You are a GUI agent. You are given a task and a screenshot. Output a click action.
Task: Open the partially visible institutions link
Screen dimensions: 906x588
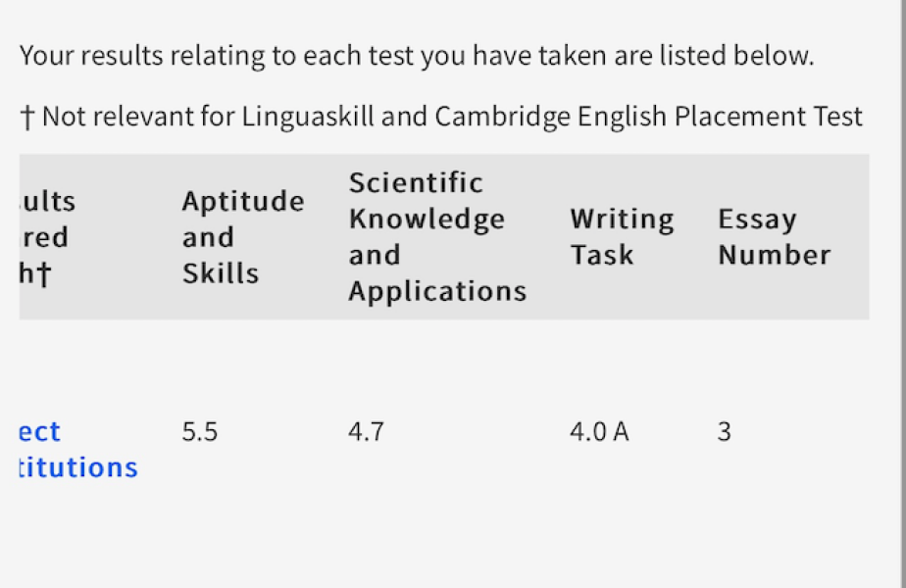(x=78, y=467)
